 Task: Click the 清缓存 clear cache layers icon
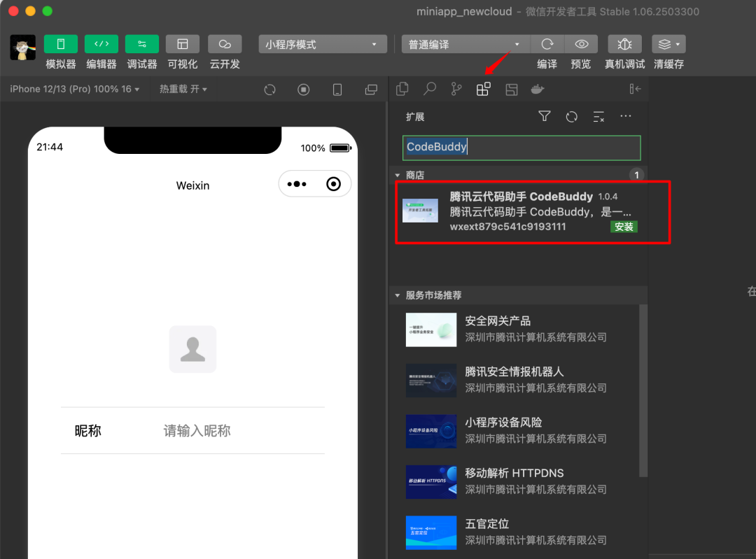point(668,44)
